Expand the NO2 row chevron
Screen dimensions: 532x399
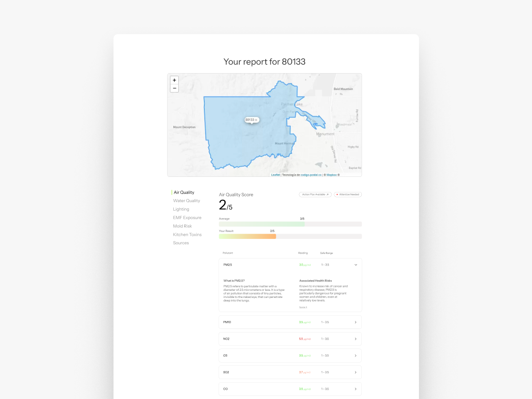coord(356,339)
